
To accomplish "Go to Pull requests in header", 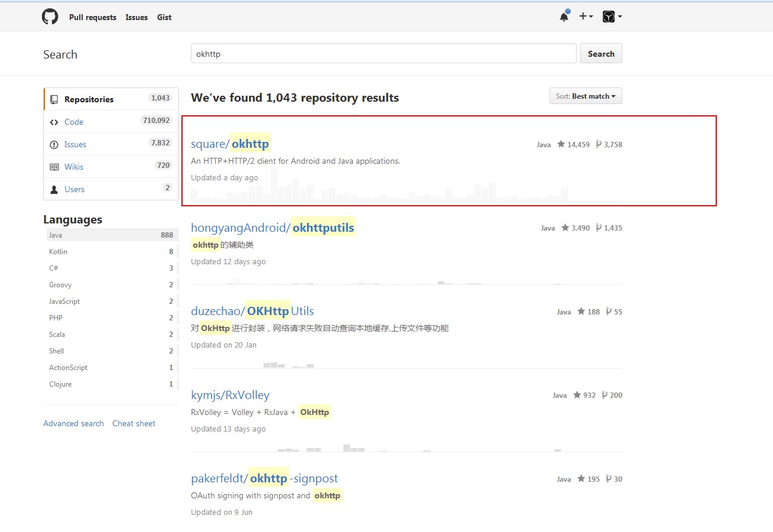I will (x=93, y=17).
